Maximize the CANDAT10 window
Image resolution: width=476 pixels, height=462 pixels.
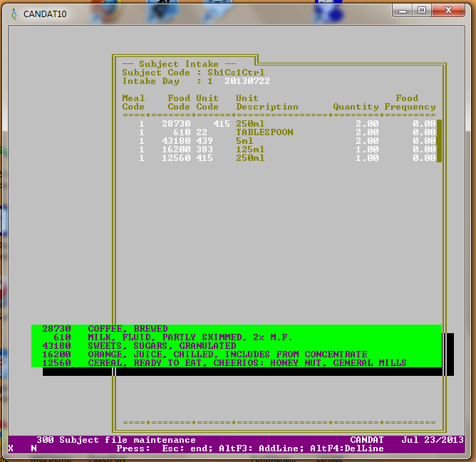click(x=422, y=10)
